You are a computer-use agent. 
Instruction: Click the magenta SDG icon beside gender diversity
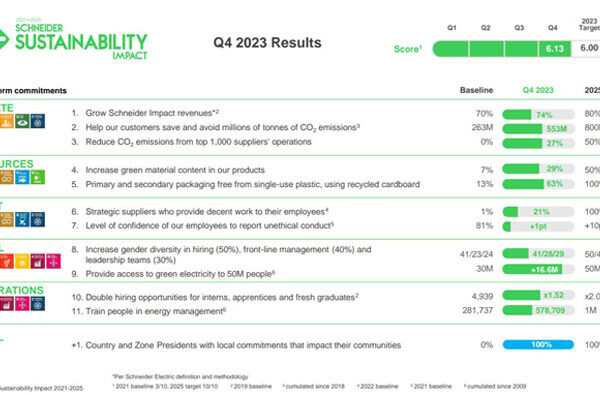[54, 261]
